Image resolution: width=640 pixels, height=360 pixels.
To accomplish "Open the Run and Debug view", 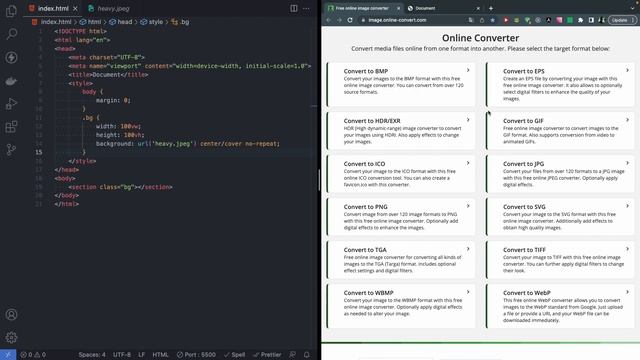I will pyautogui.click(x=11, y=104).
